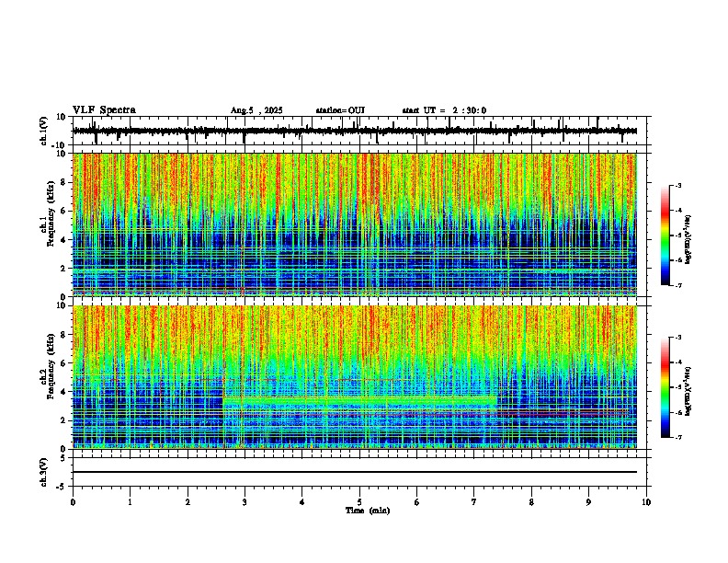Click the flat ch.3 voltage line

pos(354,472)
